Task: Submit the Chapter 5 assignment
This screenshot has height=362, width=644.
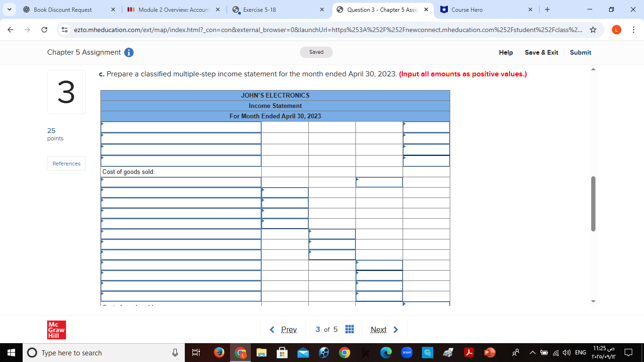Action: tap(580, 52)
